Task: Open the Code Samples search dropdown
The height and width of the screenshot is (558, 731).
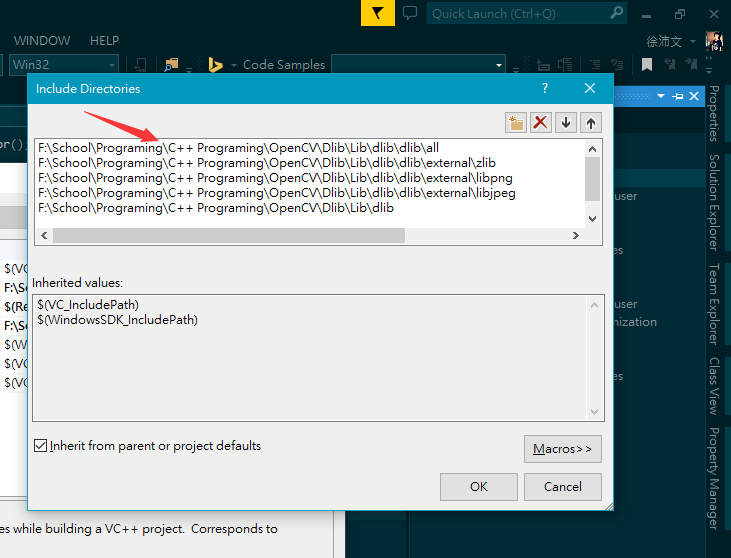Action: pyautogui.click(x=499, y=65)
